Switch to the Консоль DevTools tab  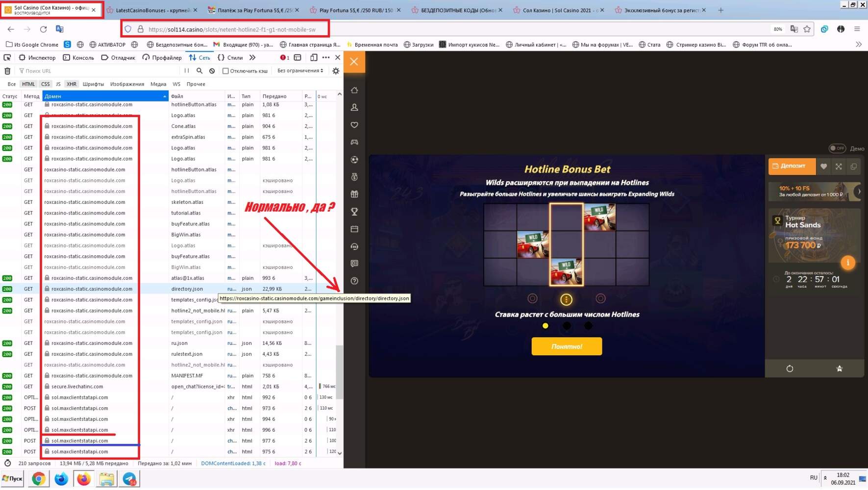click(x=78, y=57)
